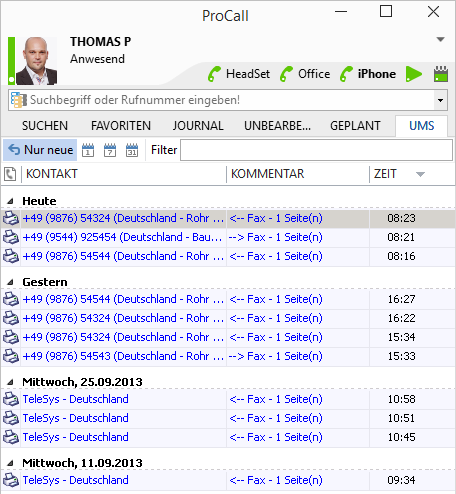Collapse the Mittwoch, 25.09.2013 group
Screen dimensions: 456x494
click(10, 382)
